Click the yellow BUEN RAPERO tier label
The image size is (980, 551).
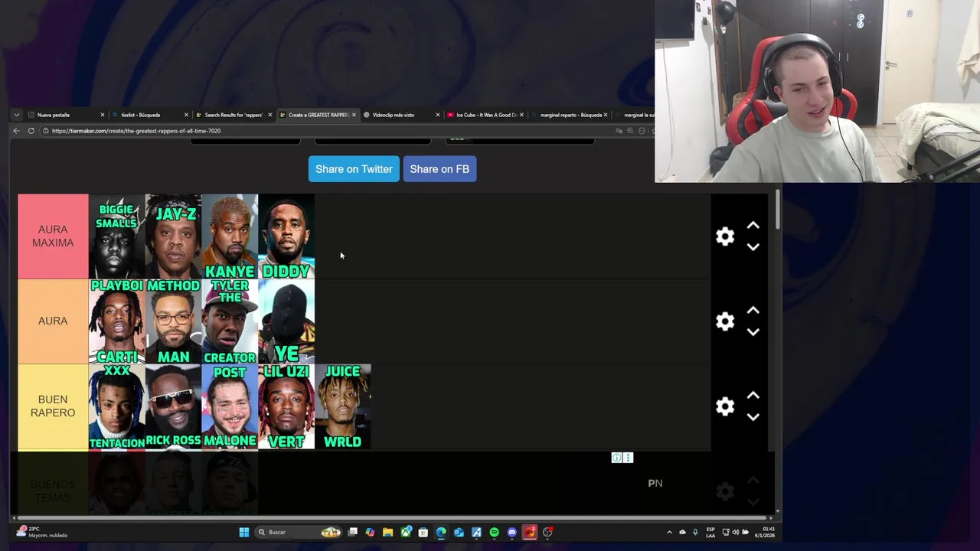click(x=53, y=406)
